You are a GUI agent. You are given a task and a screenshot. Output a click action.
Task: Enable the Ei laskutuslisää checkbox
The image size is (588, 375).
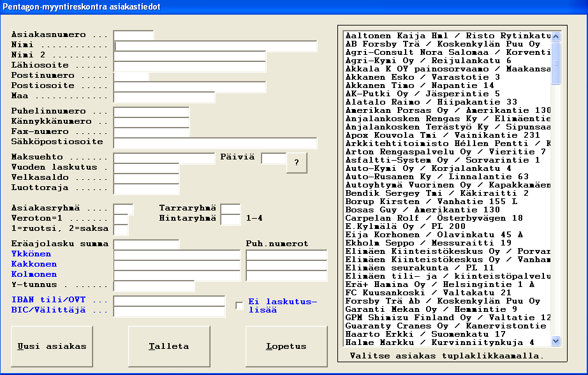239,305
